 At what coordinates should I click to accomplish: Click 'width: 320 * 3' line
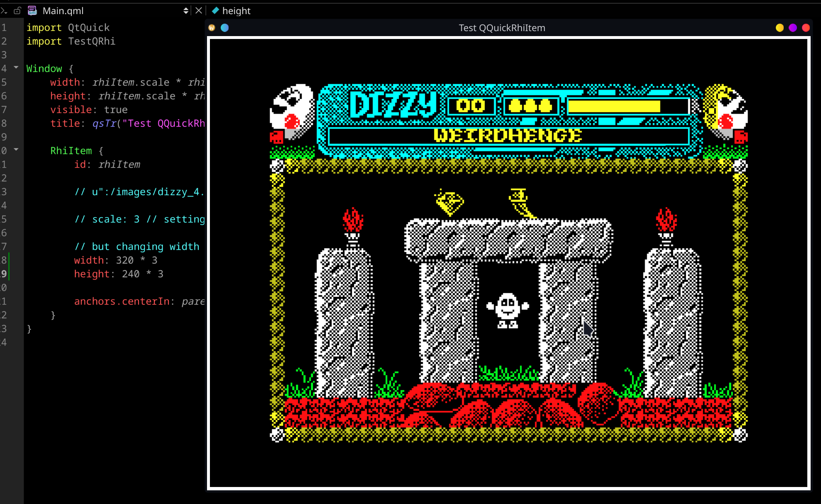click(116, 260)
